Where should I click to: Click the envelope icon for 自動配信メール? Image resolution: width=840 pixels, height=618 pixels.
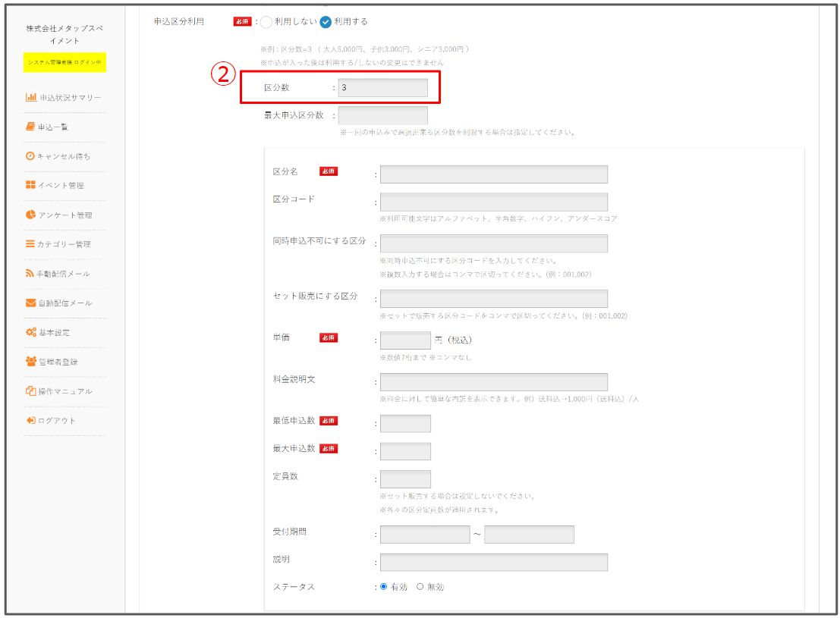31,303
